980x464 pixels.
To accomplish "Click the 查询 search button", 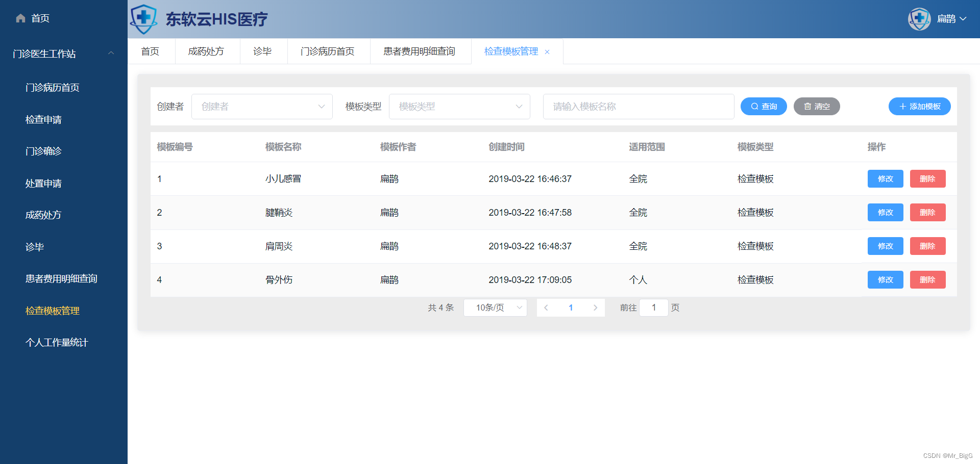I will coord(764,107).
